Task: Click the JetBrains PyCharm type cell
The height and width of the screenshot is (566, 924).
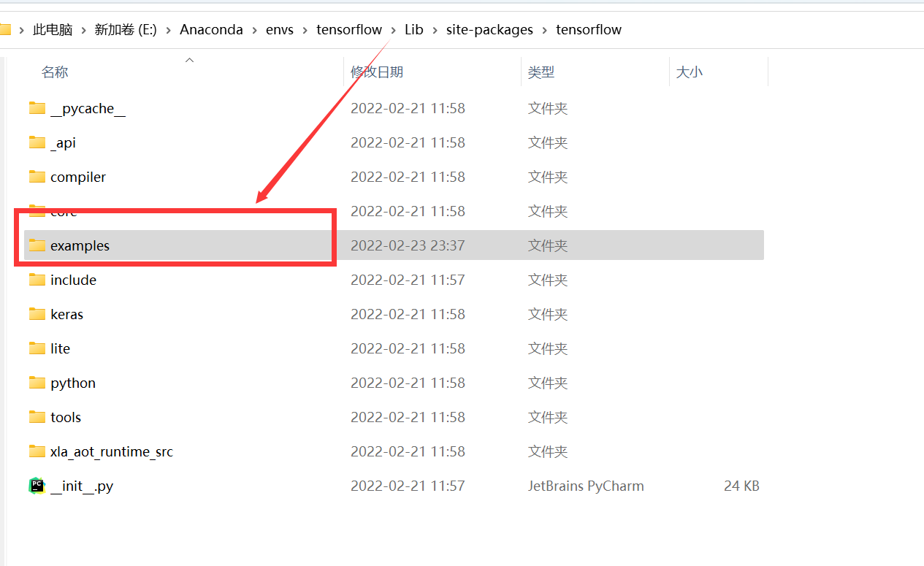Action: click(586, 486)
